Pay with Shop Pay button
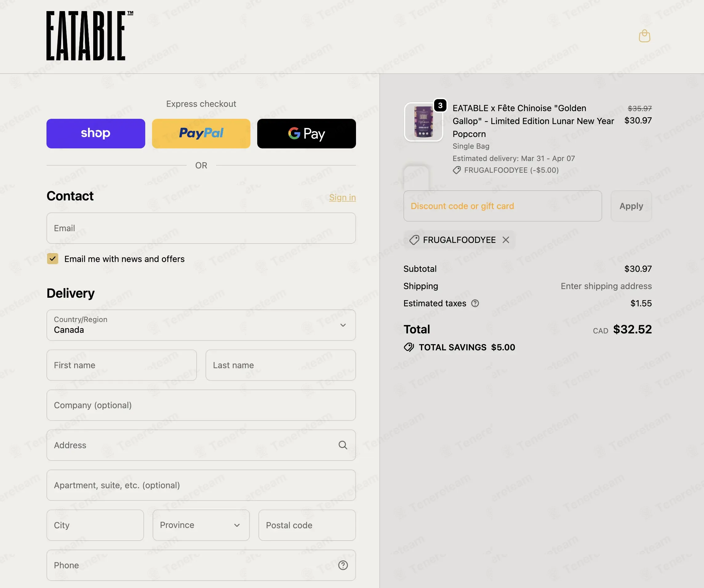This screenshot has height=588, width=704. (96, 134)
